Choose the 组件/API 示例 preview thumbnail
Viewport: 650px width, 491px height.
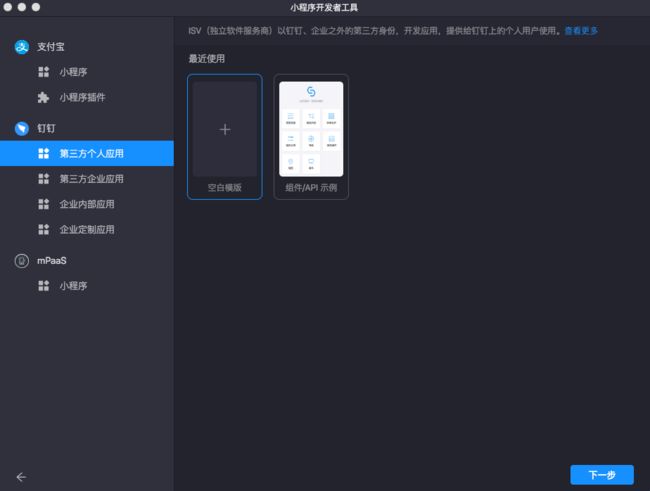[311, 129]
